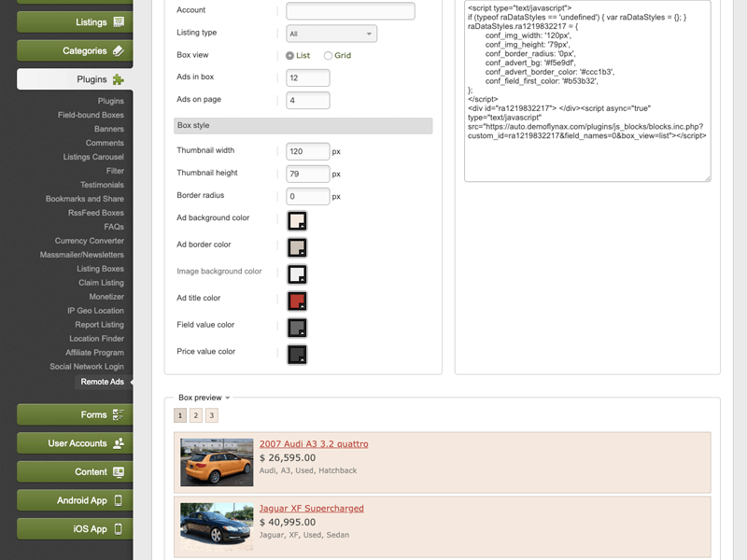Open Affiliate Program plugin

[x=94, y=353]
